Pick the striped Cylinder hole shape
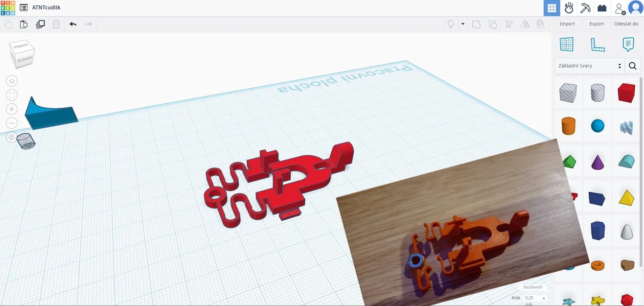 coord(598,93)
